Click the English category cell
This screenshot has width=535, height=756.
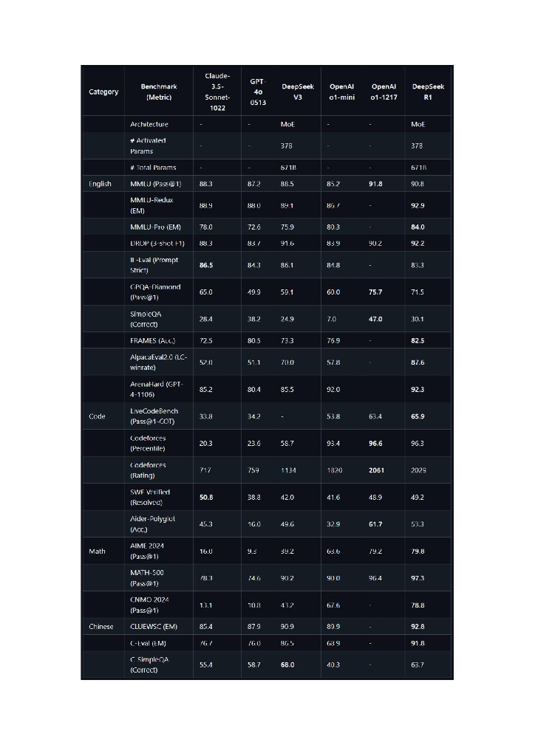100,184
